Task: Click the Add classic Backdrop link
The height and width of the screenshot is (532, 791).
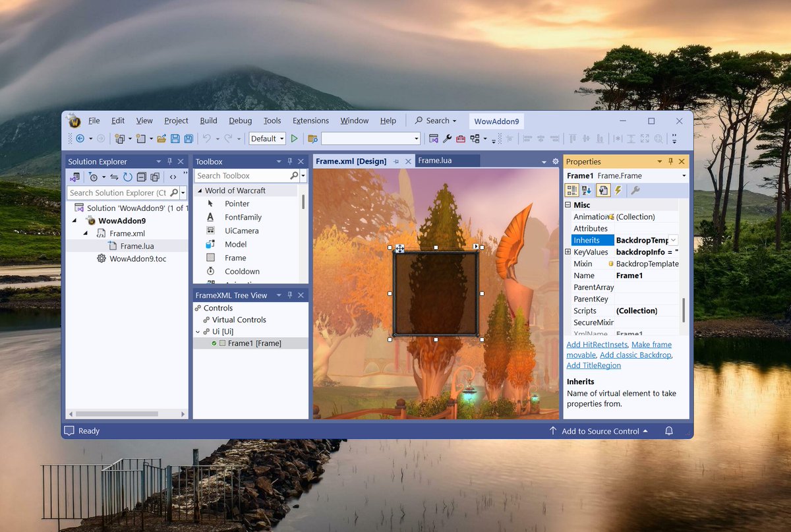Action: tap(635, 355)
